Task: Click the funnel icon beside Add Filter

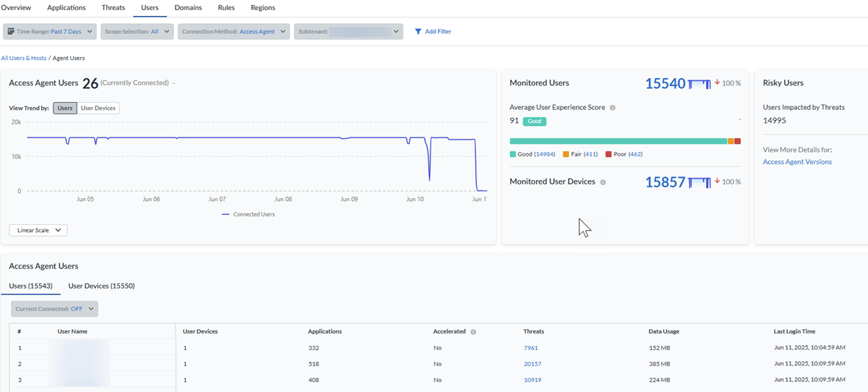Action: pyautogui.click(x=418, y=32)
